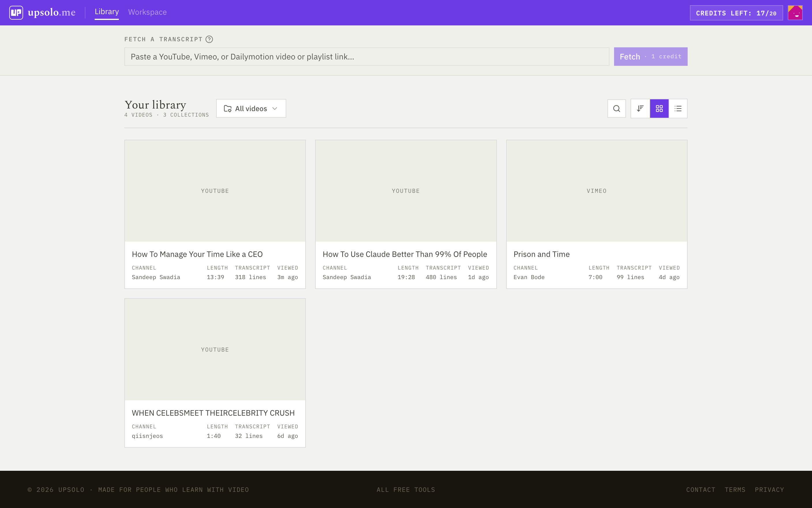This screenshot has height=508, width=812.
Task: Open the sort order icon
Action: [x=640, y=109]
